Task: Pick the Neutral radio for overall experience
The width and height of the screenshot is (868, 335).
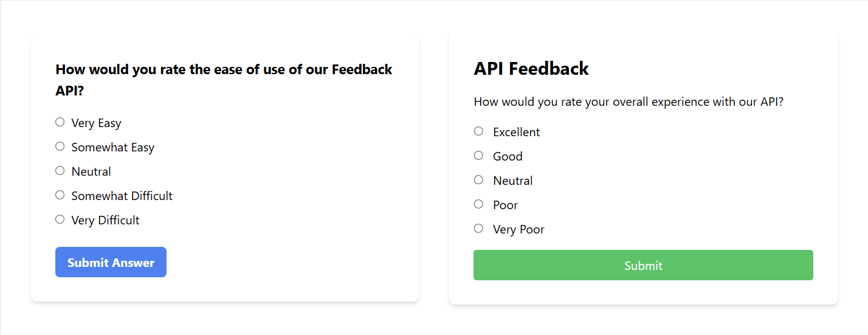Action: [478, 180]
